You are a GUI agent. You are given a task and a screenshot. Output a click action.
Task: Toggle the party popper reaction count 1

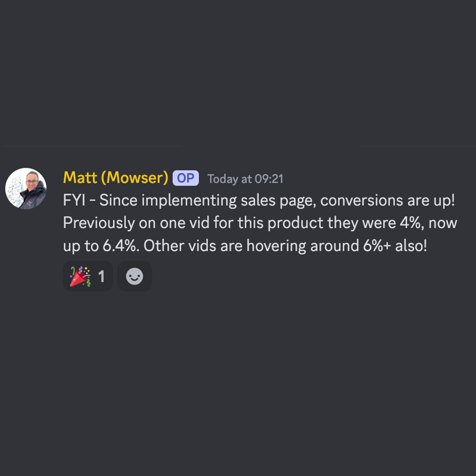click(x=101, y=276)
